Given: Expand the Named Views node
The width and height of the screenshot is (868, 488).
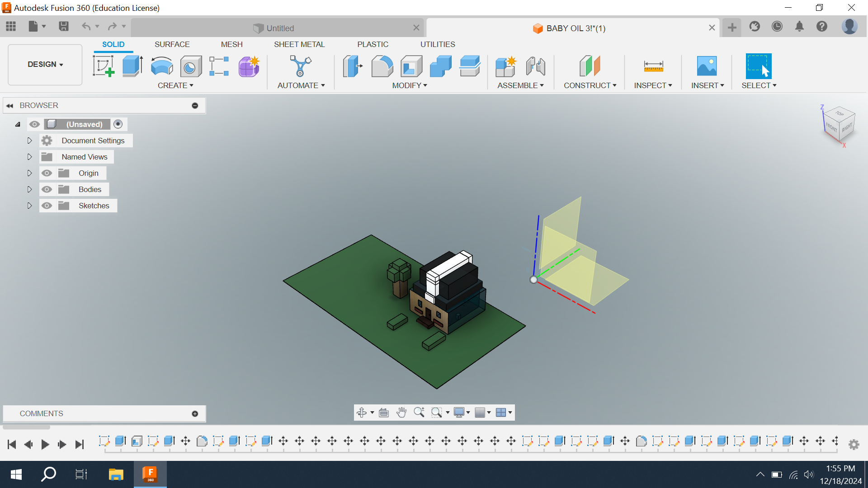Looking at the screenshot, I should coord(29,157).
